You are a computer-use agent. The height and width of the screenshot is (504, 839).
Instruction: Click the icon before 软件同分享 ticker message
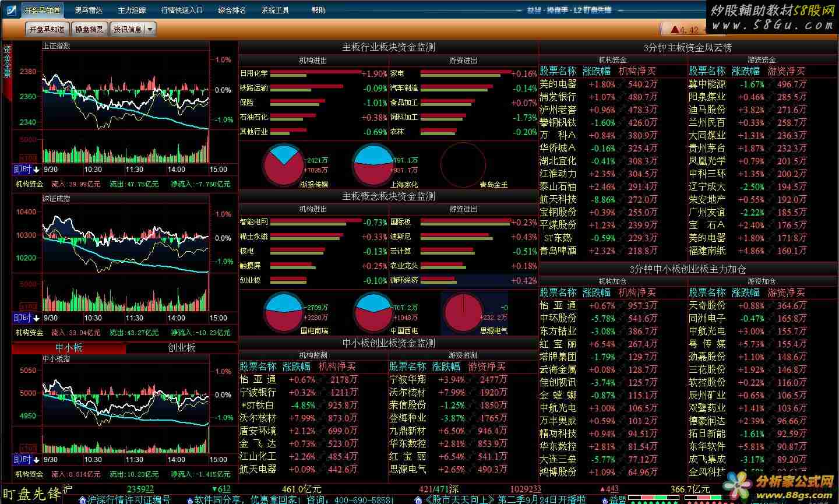pos(190,500)
